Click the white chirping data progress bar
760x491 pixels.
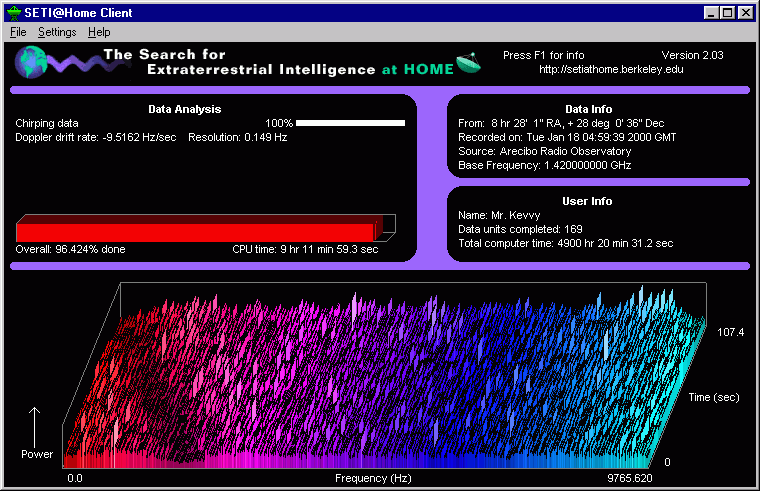pyautogui.click(x=350, y=123)
